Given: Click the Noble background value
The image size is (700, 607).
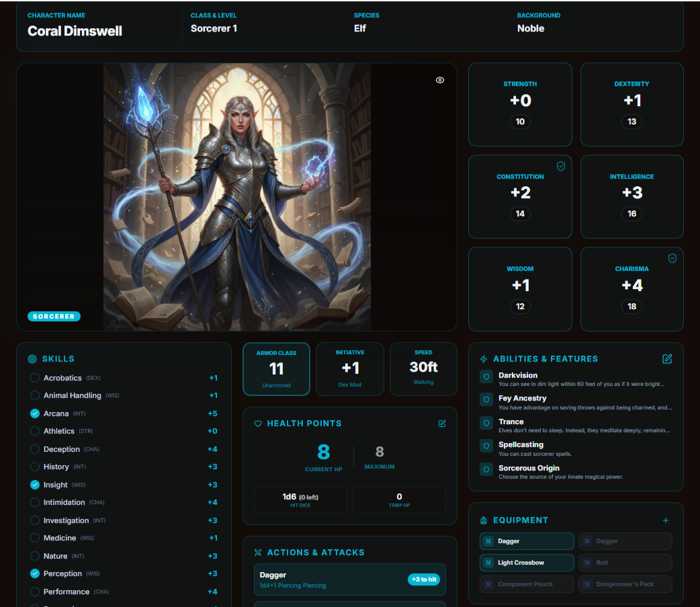Looking at the screenshot, I should tap(530, 29).
